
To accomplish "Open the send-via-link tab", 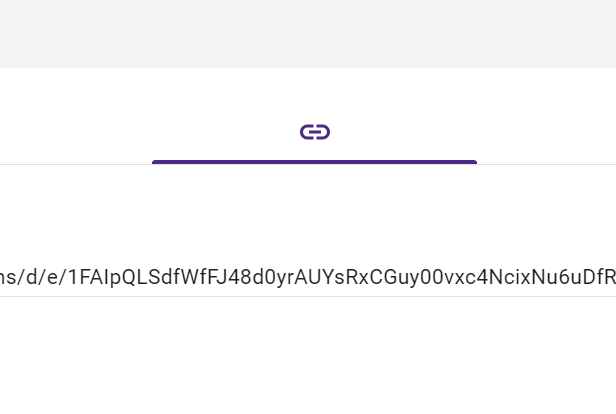I will [x=314, y=132].
